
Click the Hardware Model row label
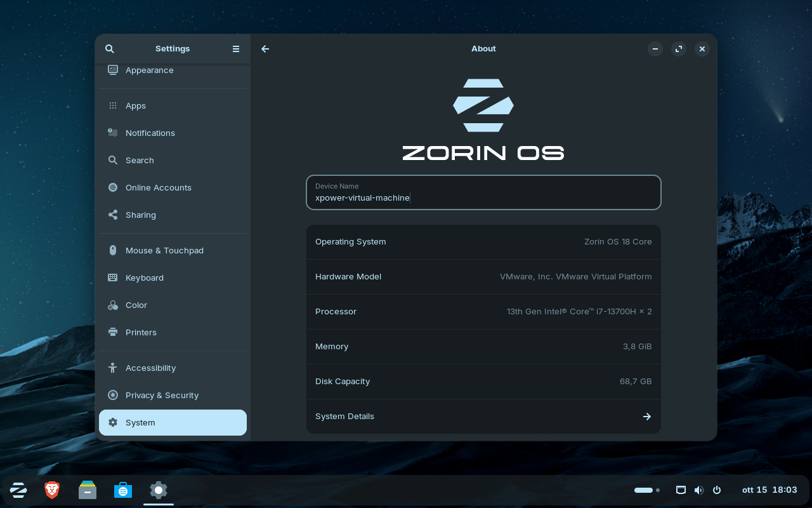[348, 277]
